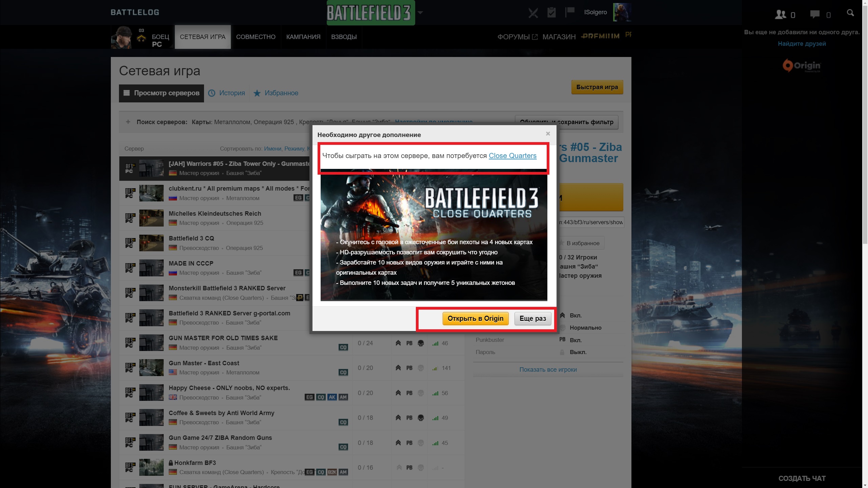This screenshot has height=488, width=868.
Task: Click the chat bubble icon
Action: click(x=815, y=14)
